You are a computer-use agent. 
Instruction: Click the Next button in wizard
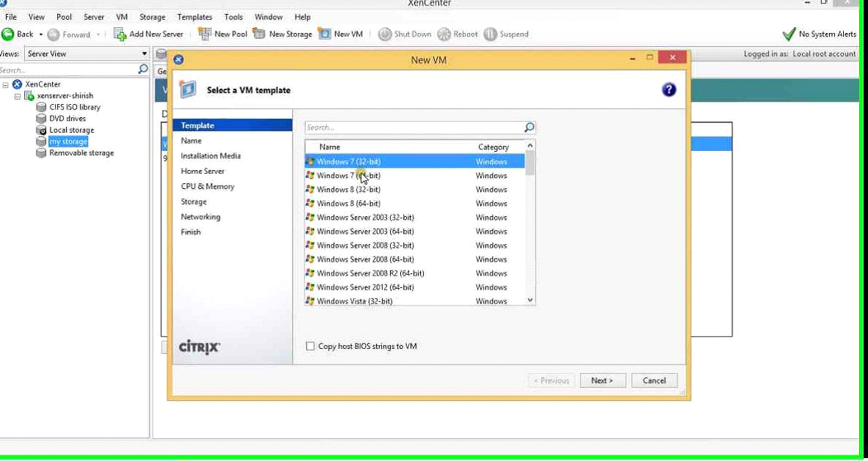[x=603, y=381]
